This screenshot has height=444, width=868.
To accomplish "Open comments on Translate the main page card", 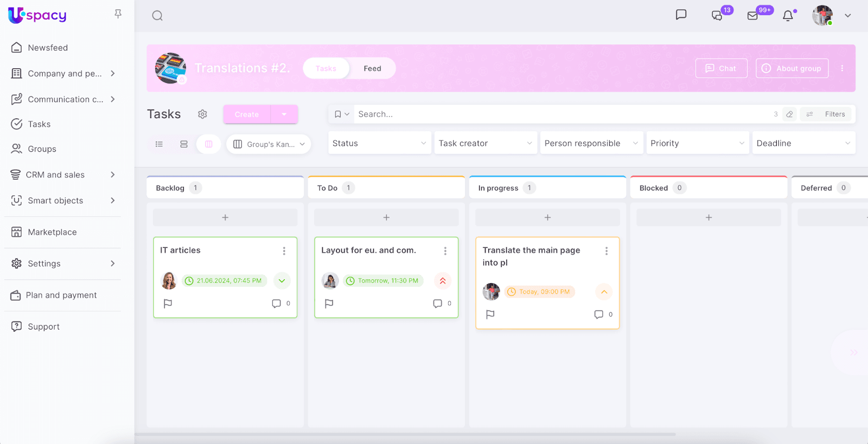I will (599, 314).
